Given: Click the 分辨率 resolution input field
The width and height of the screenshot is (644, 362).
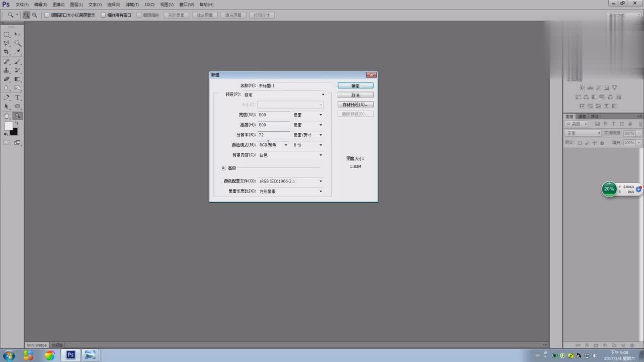Looking at the screenshot, I should [x=274, y=135].
